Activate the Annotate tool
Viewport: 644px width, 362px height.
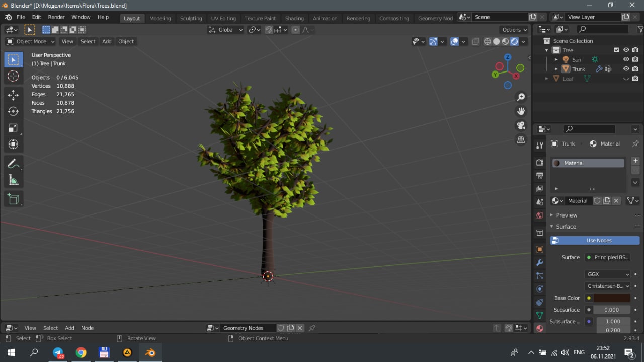tap(14, 164)
